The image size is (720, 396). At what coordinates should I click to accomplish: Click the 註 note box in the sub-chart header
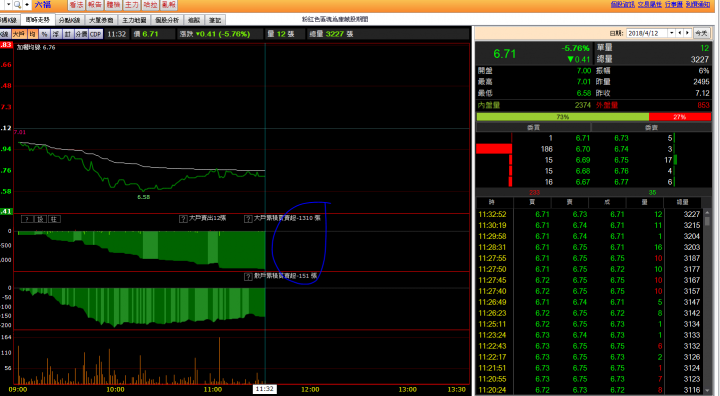pyautogui.click(x=54, y=219)
